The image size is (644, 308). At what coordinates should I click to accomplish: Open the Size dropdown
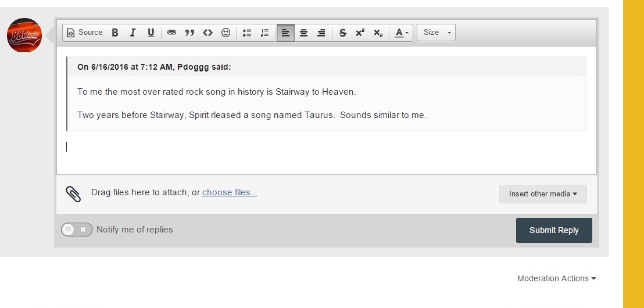(x=436, y=33)
